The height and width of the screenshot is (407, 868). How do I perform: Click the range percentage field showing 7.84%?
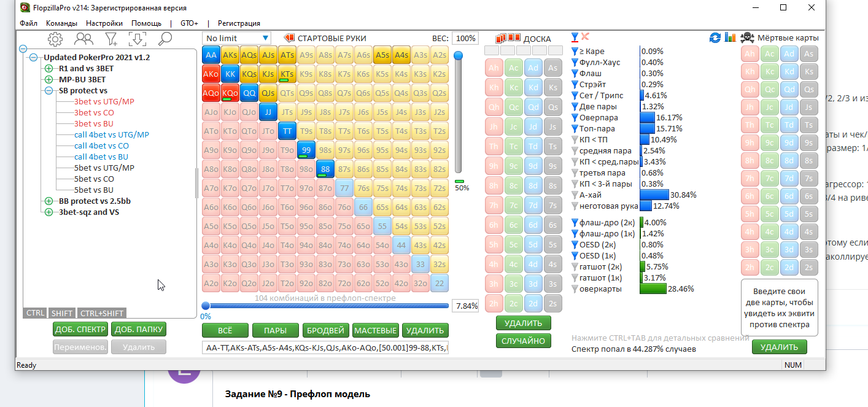click(x=465, y=306)
